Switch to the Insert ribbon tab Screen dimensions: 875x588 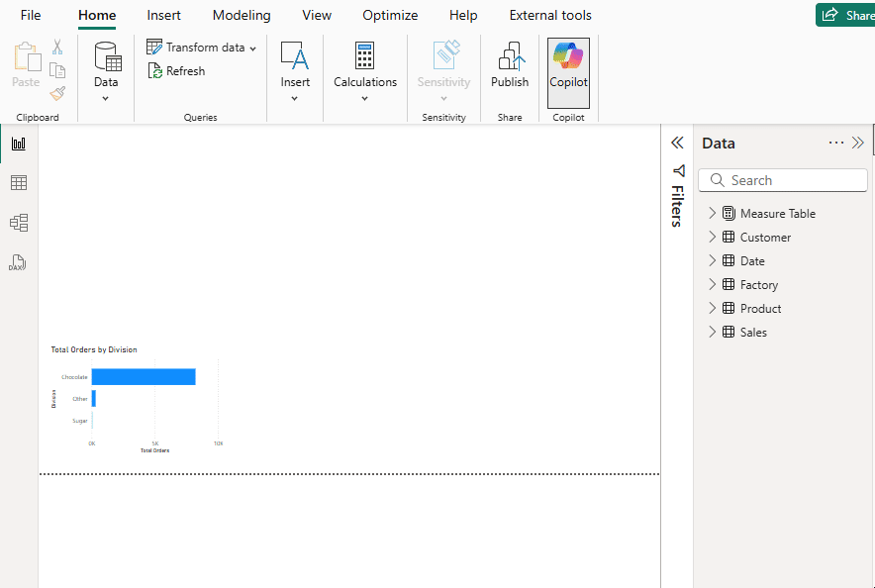[163, 15]
